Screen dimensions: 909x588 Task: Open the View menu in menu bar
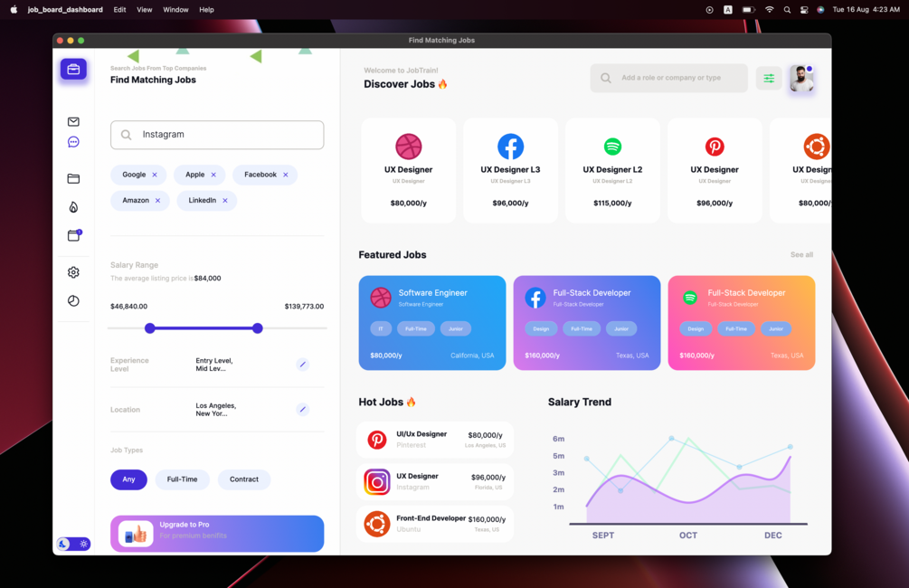pyautogui.click(x=145, y=10)
